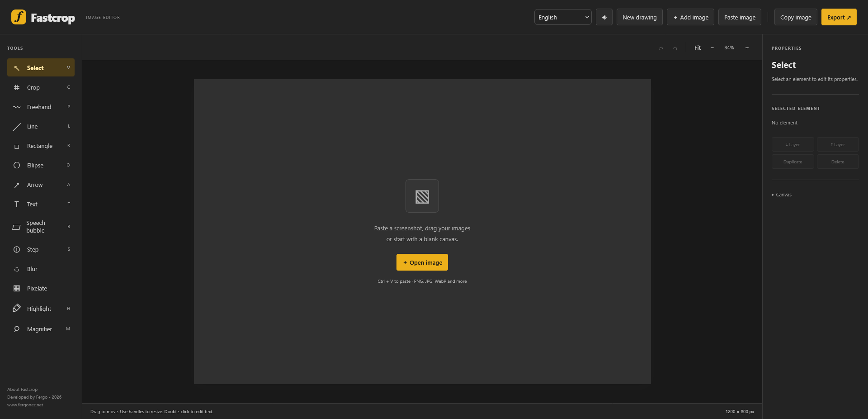Open the About Fastcrop link
868x419 pixels.
[x=22, y=389]
